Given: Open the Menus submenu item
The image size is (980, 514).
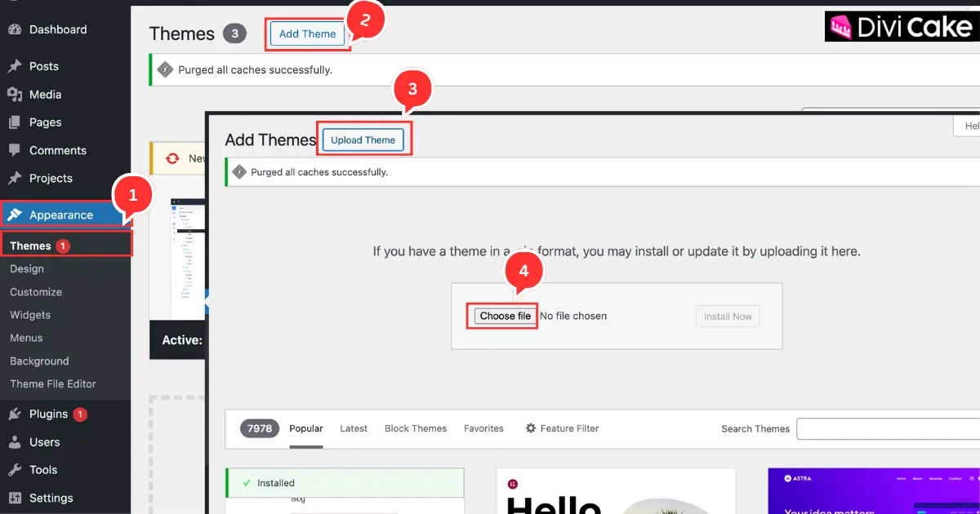Looking at the screenshot, I should click(26, 338).
